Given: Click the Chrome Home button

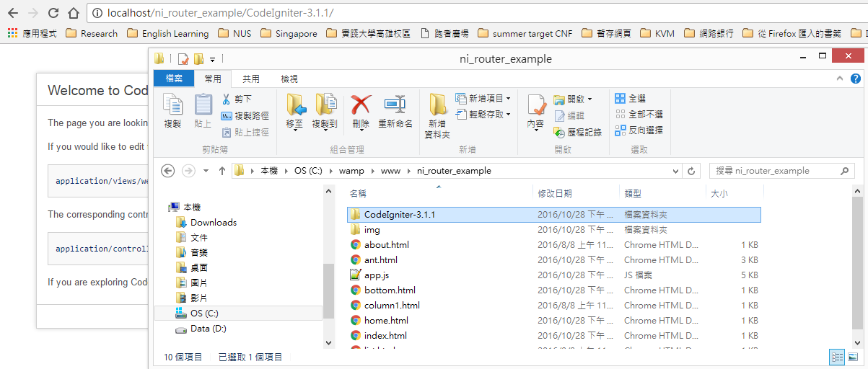Looking at the screenshot, I should (73, 13).
